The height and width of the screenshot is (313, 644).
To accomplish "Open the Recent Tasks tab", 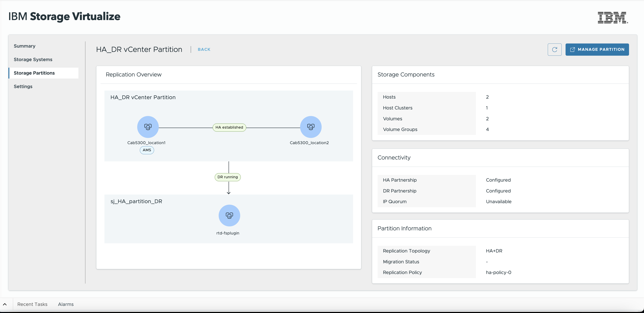I will click(x=32, y=304).
